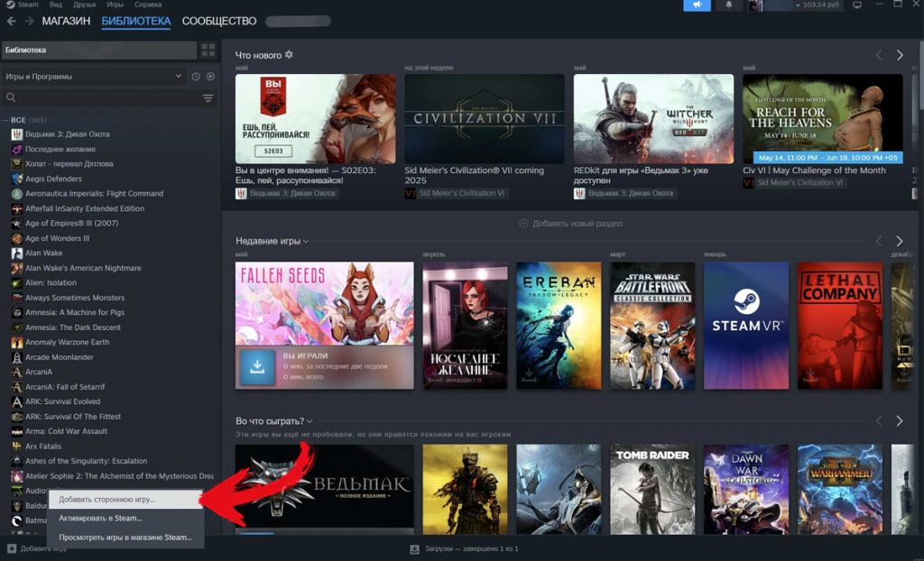Open the account dropdown showing 103,14 руб

[x=819, y=5]
